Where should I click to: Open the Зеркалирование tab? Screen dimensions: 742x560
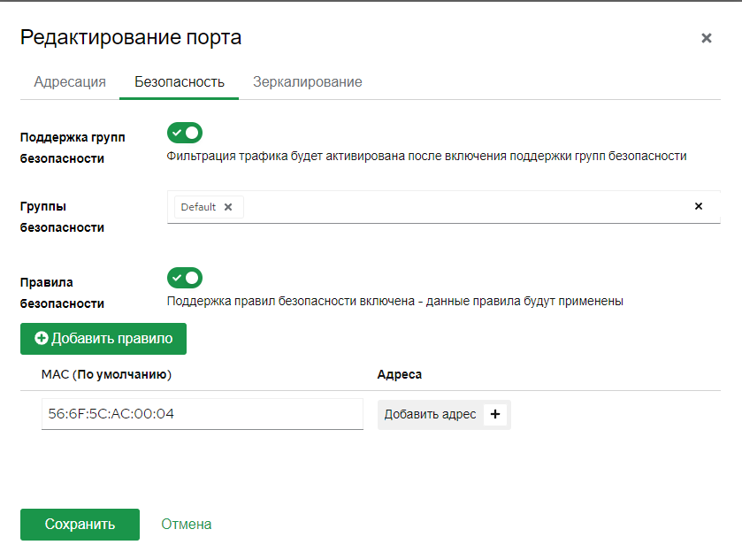coord(307,82)
